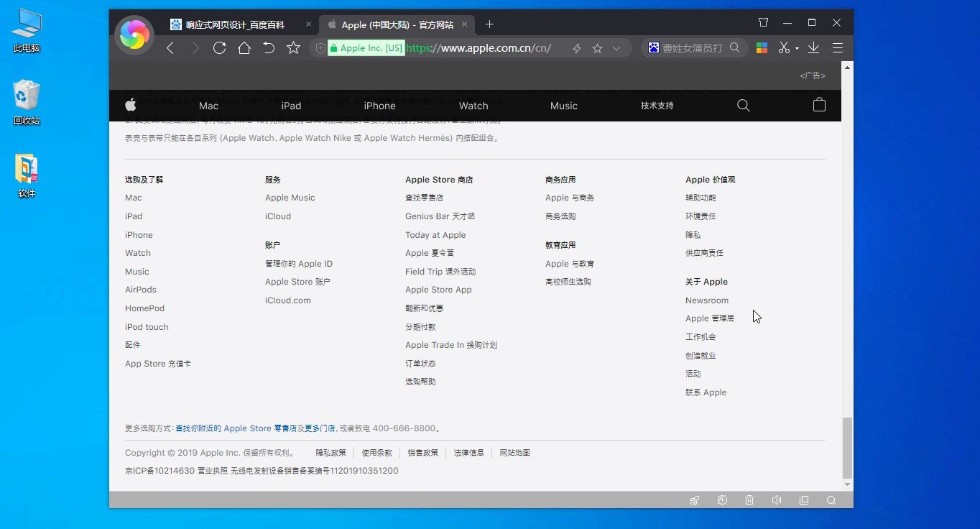Viewport: 980px width, 529px height.
Task: Click the circular plus icon in status bar
Action: pyautogui.click(x=722, y=500)
